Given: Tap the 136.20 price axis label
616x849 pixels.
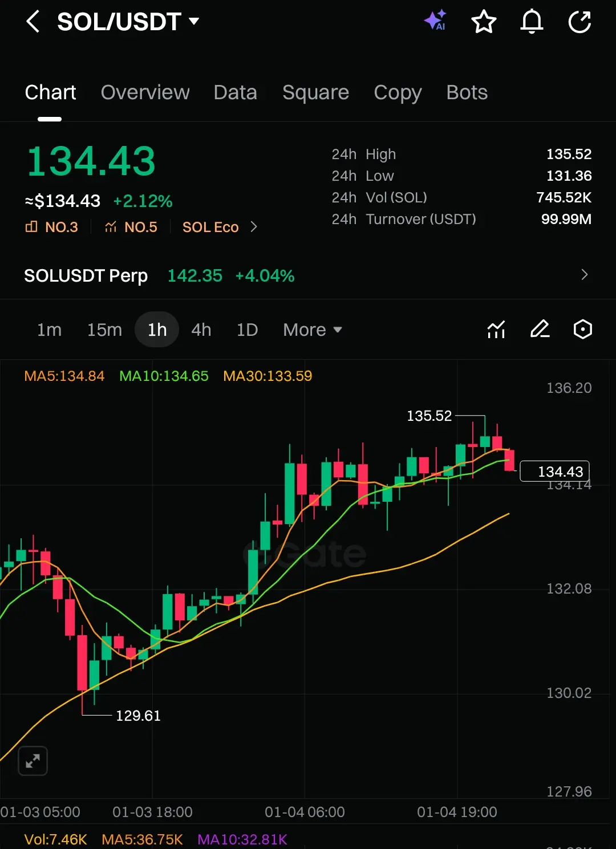Looking at the screenshot, I should pos(569,388).
